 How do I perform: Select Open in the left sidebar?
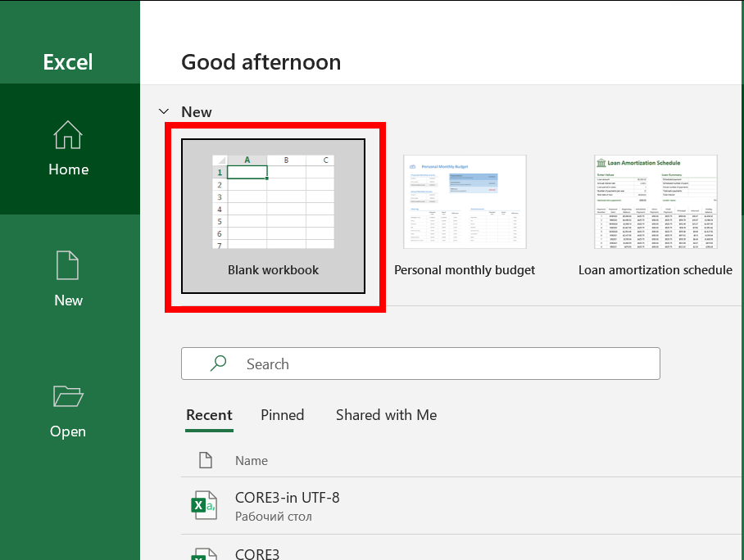pyautogui.click(x=69, y=411)
